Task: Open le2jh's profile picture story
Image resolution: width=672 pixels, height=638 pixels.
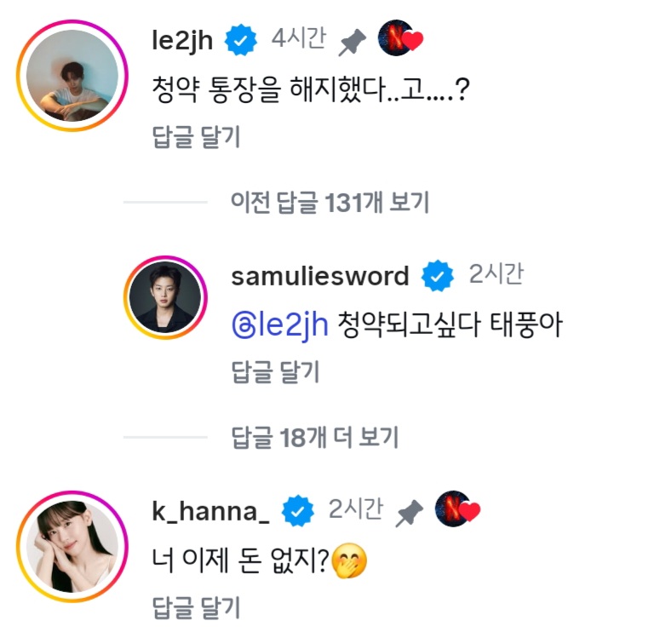Action: pyautogui.click(x=72, y=76)
